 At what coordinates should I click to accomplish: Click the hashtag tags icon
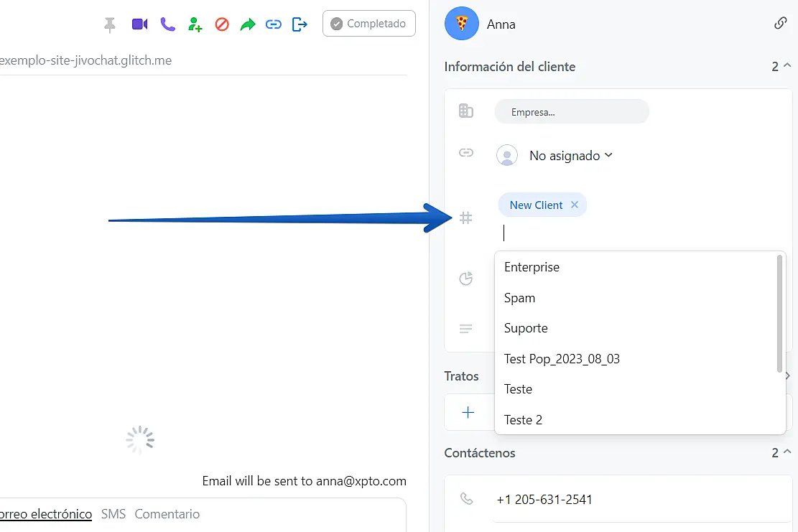click(x=465, y=218)
